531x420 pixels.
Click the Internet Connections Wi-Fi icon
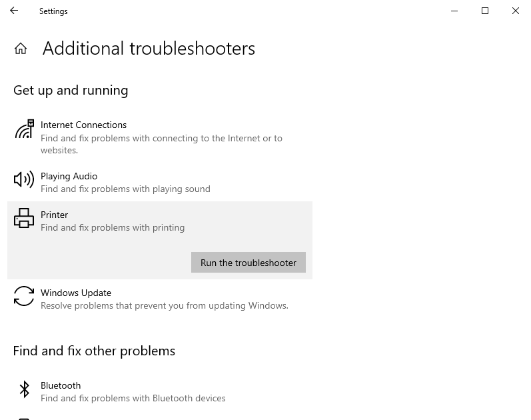[24, 129]
